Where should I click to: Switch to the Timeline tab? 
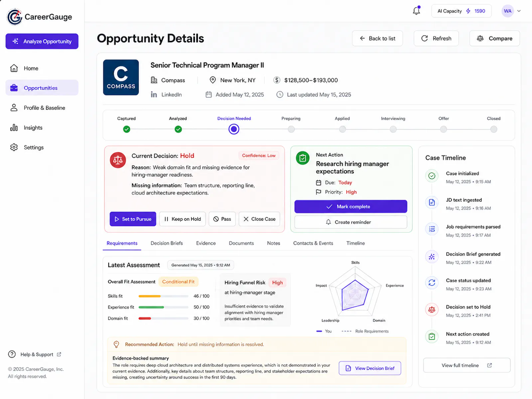coord(356,243)
